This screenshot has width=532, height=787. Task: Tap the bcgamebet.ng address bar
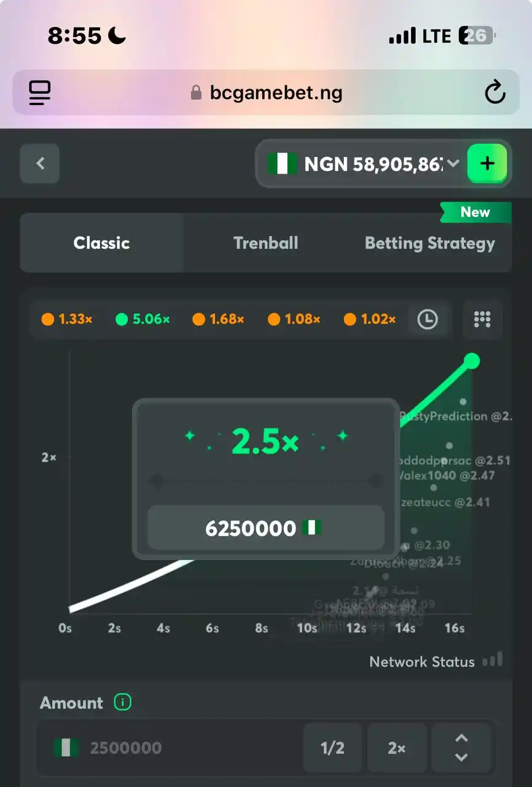click(266, 93)
